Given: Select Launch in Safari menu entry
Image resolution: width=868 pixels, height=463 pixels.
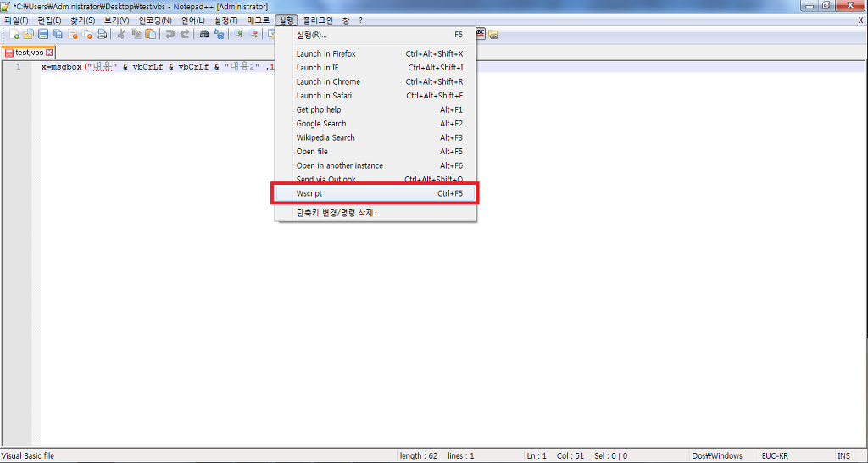Looking at the screenshot, I should (x=376, y=96).
